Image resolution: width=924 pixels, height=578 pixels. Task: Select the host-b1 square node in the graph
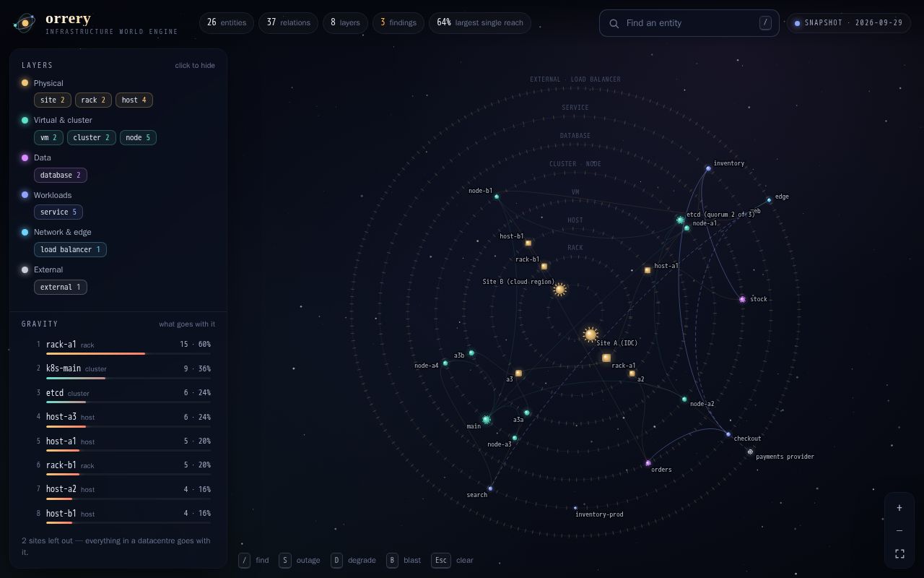(x=528, y=243)
